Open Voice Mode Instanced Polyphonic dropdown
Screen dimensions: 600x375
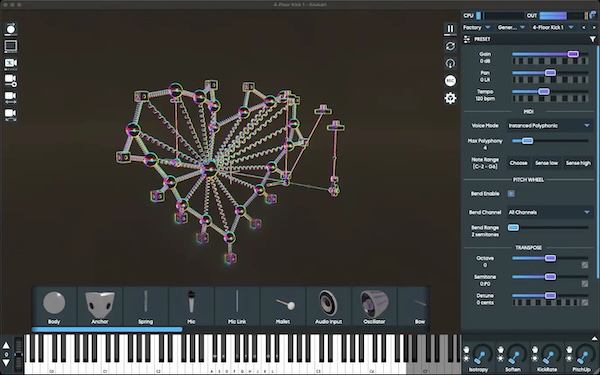(549, 126)
